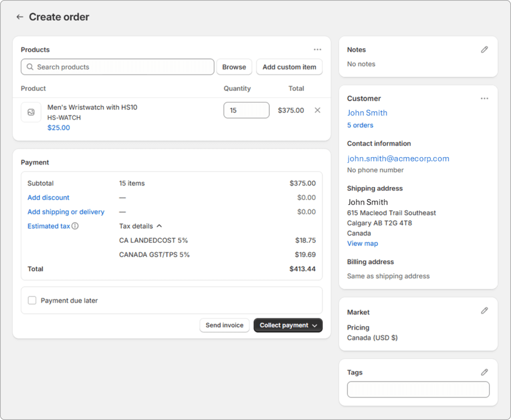This screenshot has height=420, width=511.
Task: Click the Send invoice button
Action: [224, 325]
